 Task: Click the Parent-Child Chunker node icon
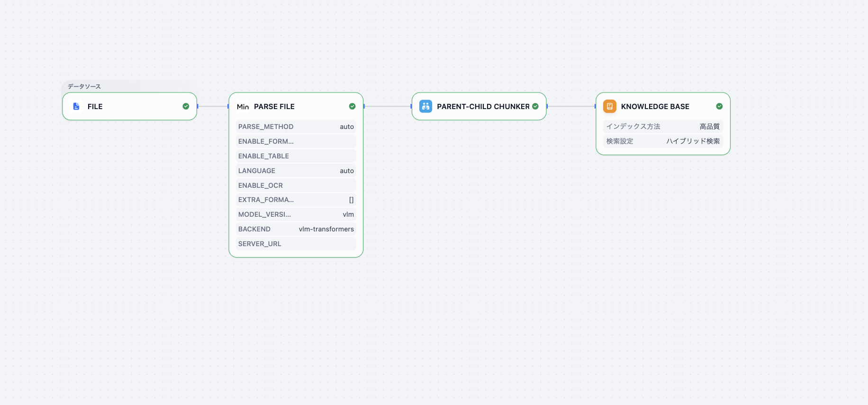click(x=425, y=106)
